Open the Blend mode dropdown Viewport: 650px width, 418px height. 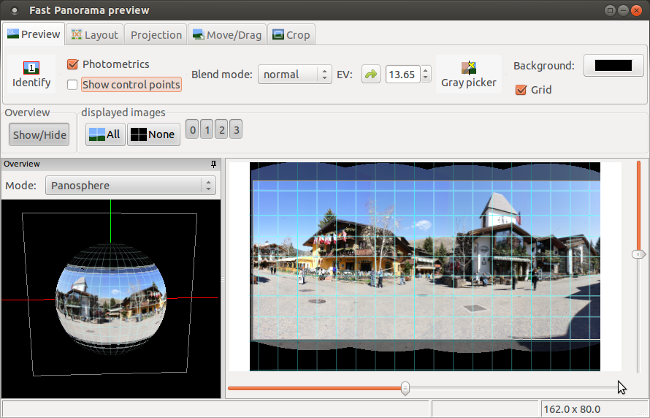tap(294, 74)
